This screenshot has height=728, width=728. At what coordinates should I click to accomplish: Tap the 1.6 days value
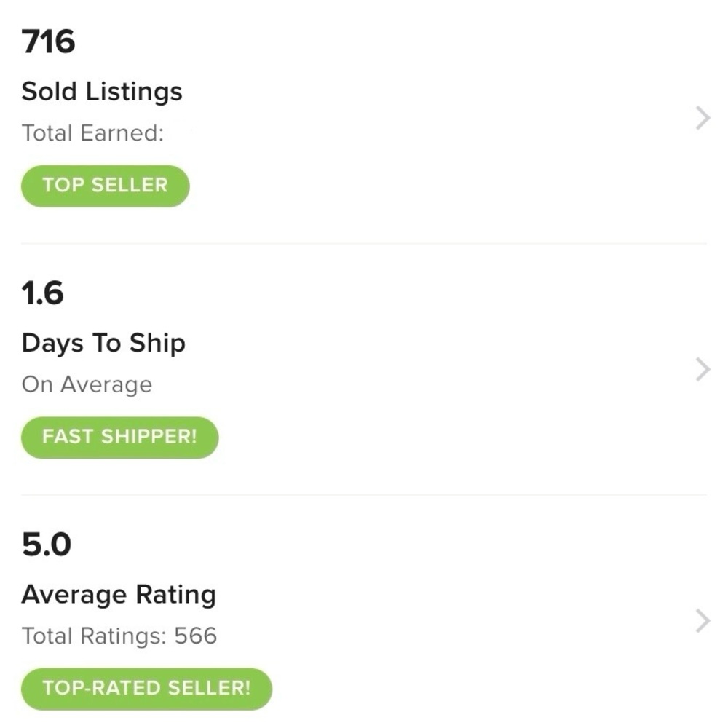(43, 294)
